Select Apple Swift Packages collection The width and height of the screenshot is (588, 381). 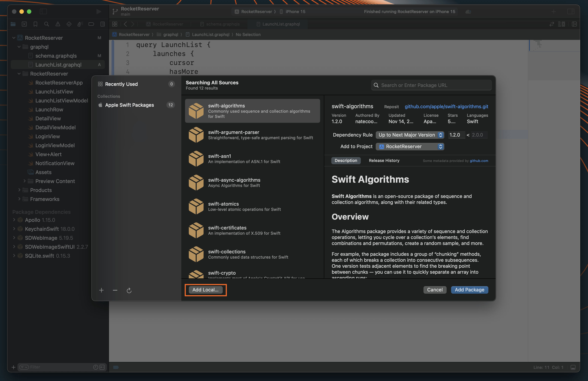click(129, 105)
